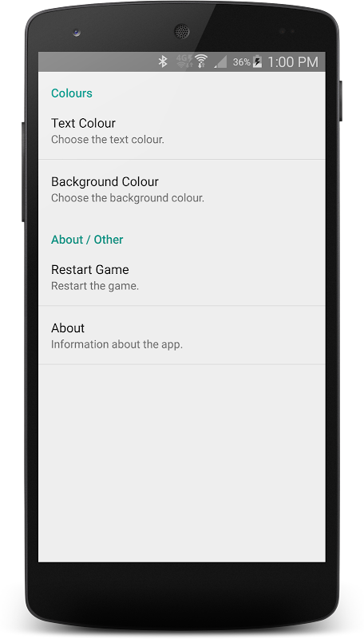Tap the front camera lens
The image size is (364, 639).
(77, 32)
